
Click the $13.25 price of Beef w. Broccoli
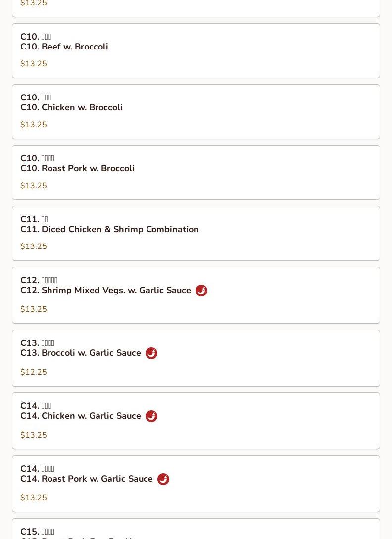tap(34, 63)
